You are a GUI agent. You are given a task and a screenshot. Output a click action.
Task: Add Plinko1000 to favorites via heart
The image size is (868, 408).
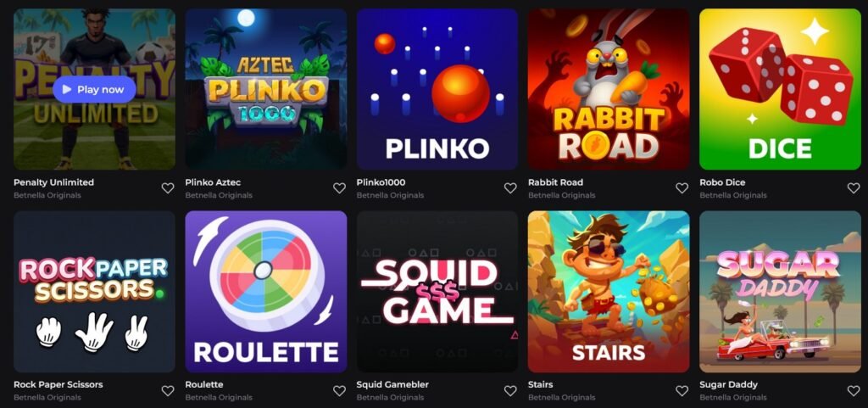pos(510,188)
